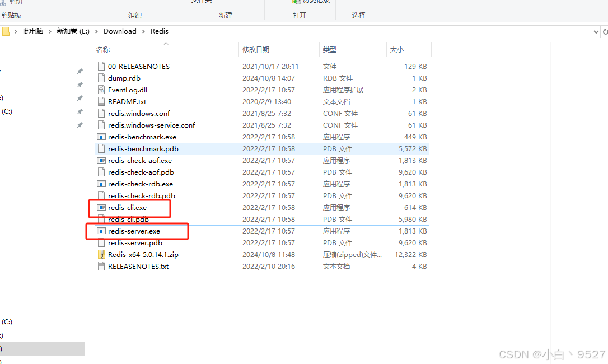Image resolution: width=608 pixels, height=364 pixels.
Task: Click the dump.rdb file icon
Action: point(101,78)
